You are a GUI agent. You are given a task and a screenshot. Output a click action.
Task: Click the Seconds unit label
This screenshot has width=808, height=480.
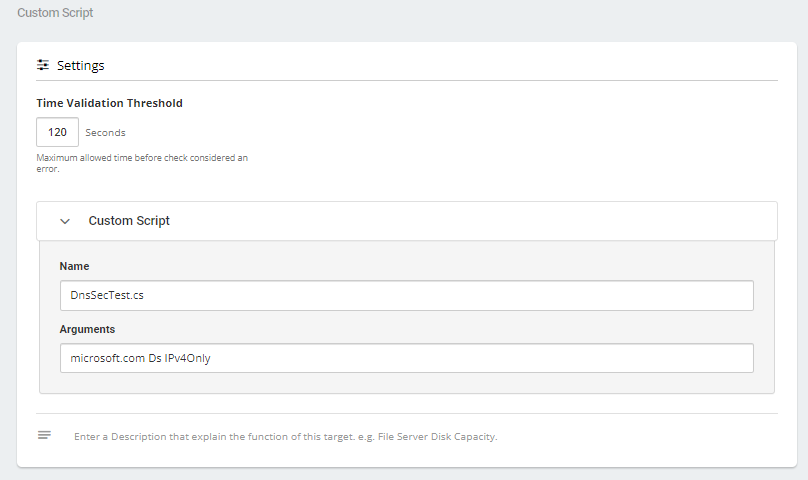pos(105,132)
